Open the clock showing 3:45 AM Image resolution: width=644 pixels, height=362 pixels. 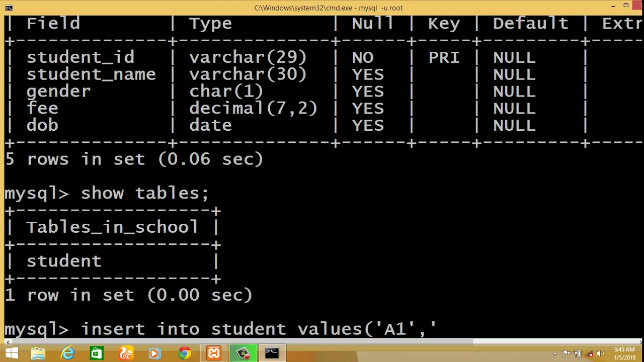(624, 353)
